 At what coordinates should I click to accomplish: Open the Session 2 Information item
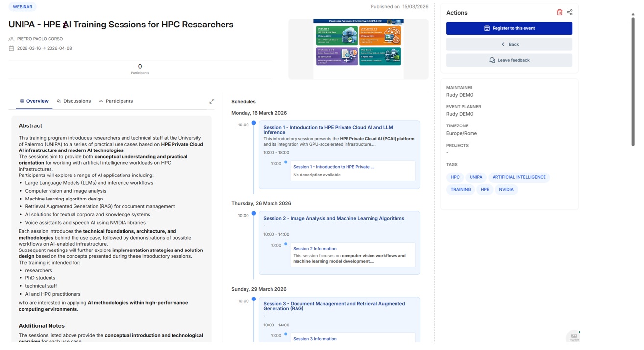pyautogui.click(x=315, y=249)
